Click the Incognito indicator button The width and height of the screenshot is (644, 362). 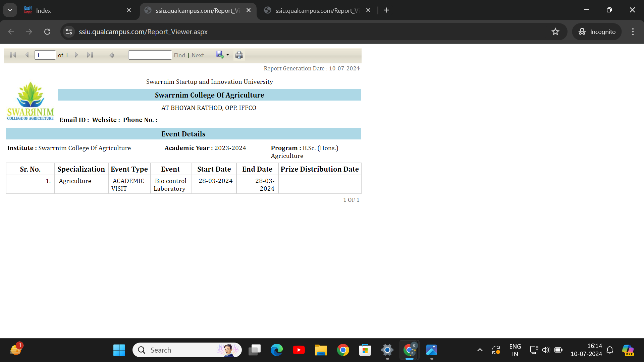[x=597, y=32]
